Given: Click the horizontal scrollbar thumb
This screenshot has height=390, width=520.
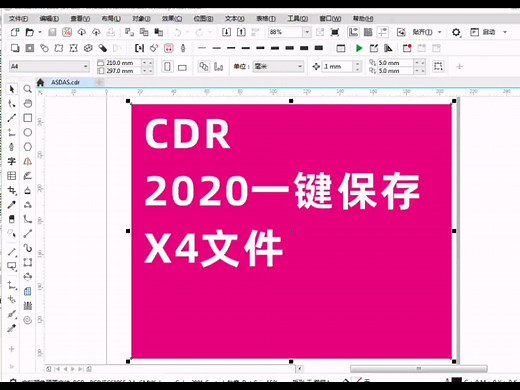Looking at the screenshot, I should coord(419,369).
